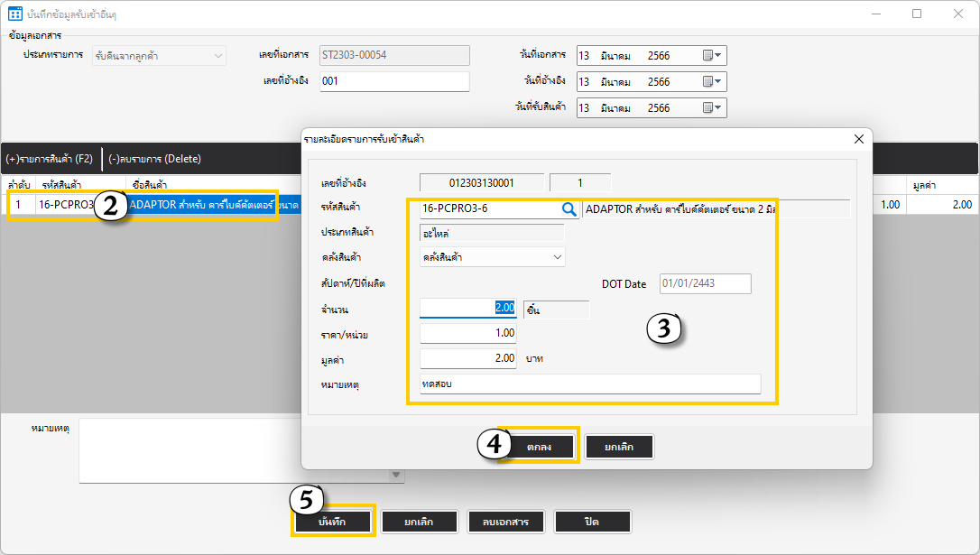Expand the คลังสินค้า warehouse dropdown

[557, 257]
